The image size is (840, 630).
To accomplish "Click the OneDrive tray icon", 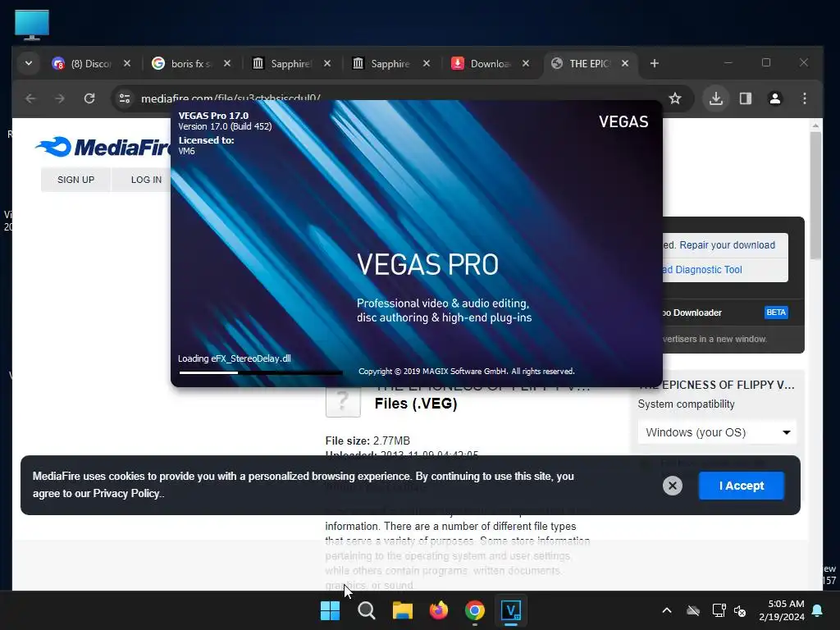I will click(x=693, y=610).
